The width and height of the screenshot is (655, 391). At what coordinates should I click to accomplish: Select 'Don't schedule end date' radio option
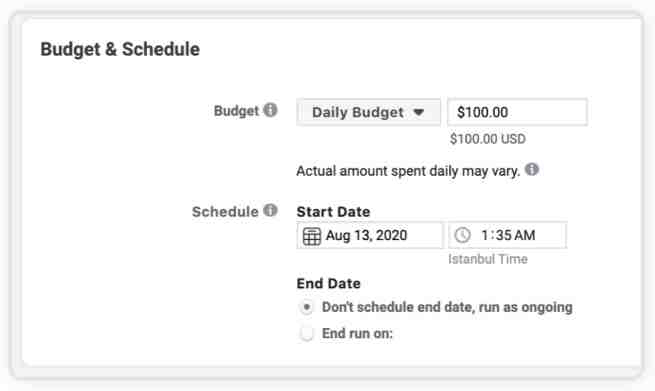click(306, 307)
